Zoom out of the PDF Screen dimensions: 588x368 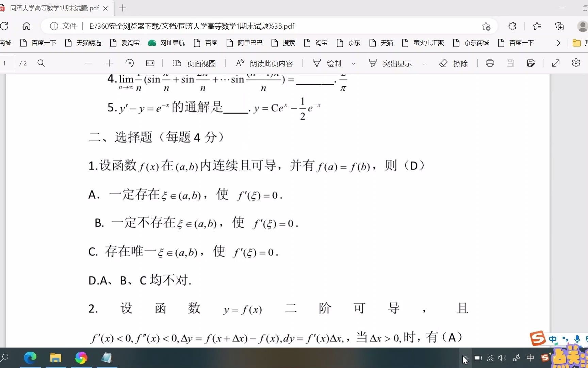pyautogui.click(x=89, y=63)
